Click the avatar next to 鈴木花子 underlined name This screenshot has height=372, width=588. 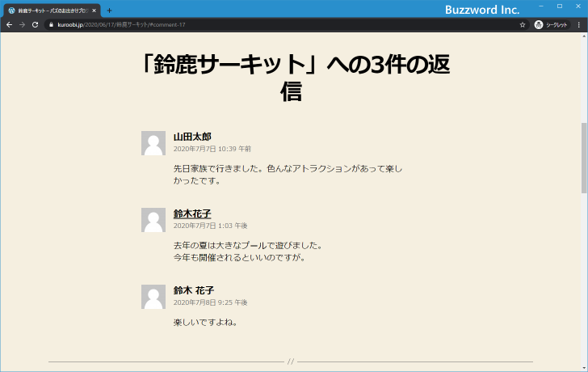153,220
